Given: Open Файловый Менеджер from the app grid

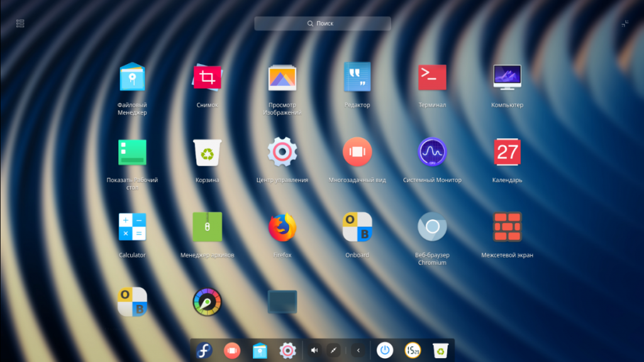Looking at the screenshot, I should point(132,78).
